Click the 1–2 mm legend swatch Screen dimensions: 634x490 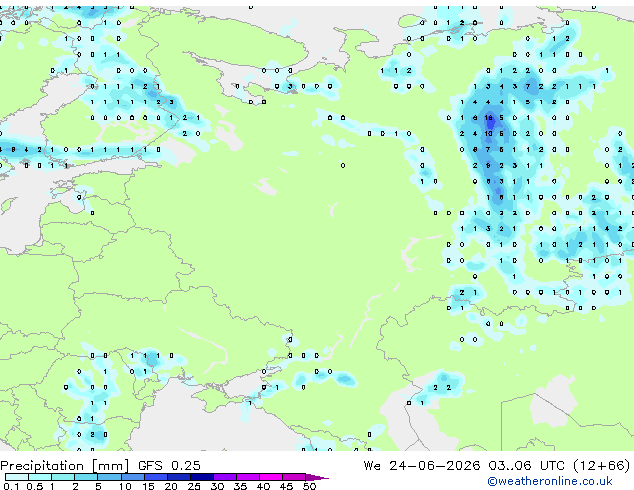click(x=63, y=477)
